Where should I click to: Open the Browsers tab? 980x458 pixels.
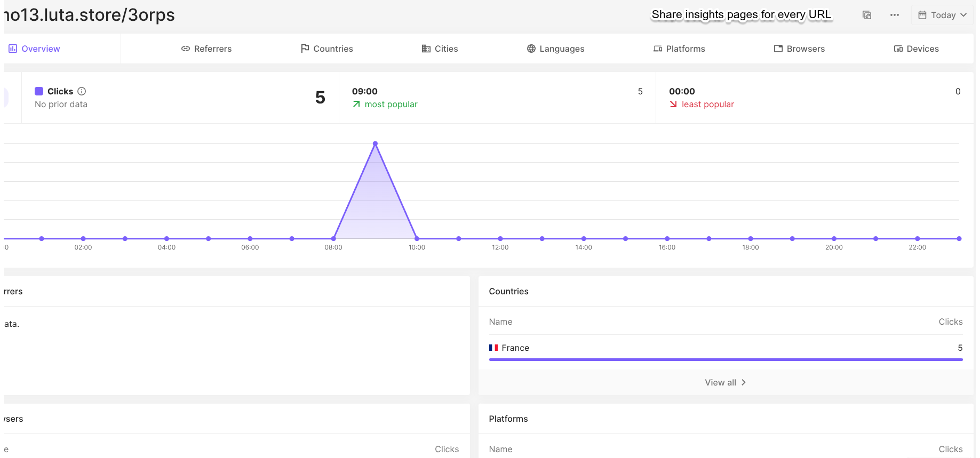click(799, 49)
